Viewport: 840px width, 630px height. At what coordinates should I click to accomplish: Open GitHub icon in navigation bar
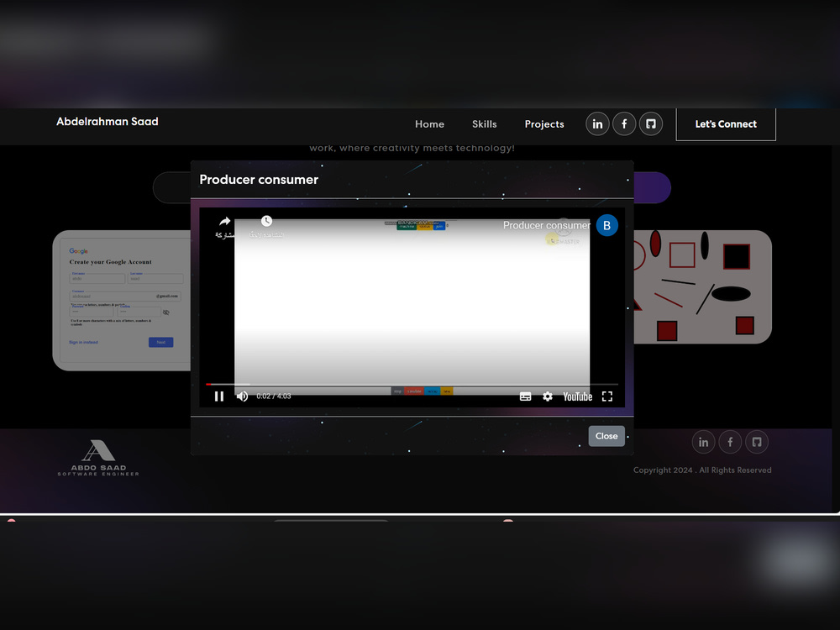(x=651, y=123)
